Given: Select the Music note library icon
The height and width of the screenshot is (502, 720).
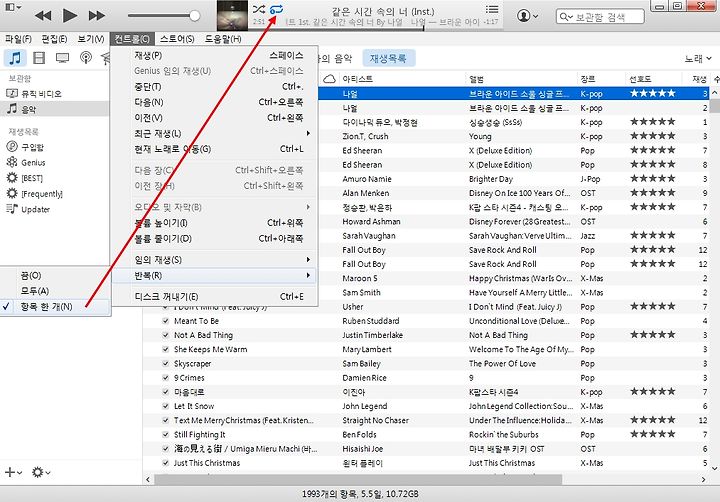Looking at the screenshot, I should click(x=15, y=58).
